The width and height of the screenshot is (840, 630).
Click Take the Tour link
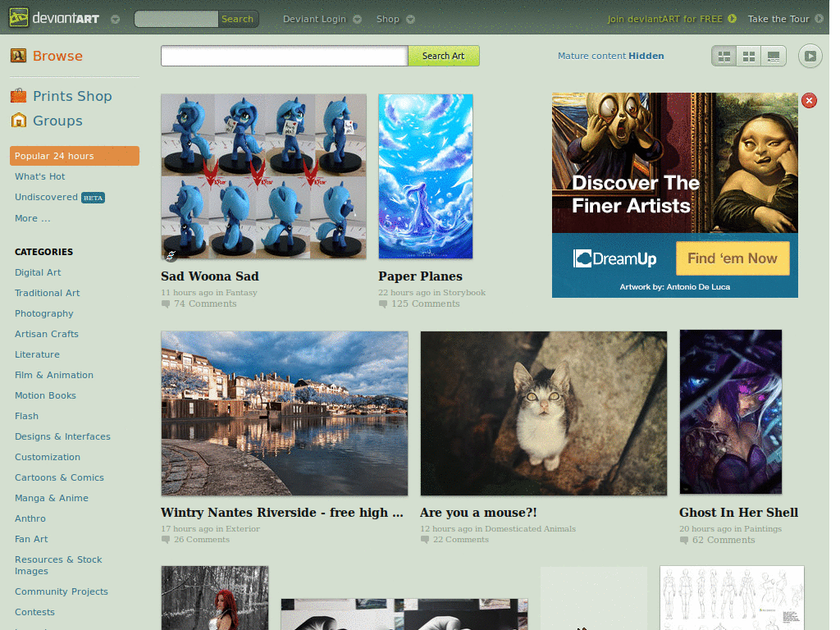click(778, 19)
